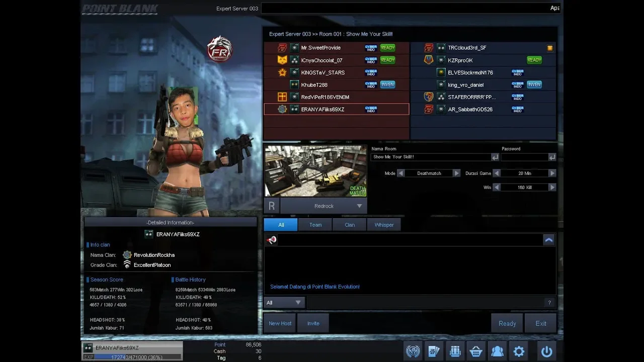The image size is (644, 362).
Task: Click the Password confirm enter icon
Action: (552, 157)
